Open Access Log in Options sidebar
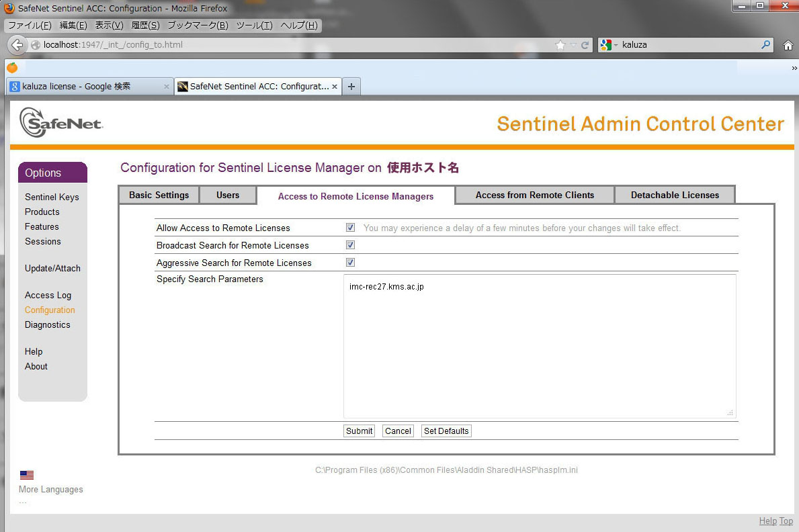Screen dimensions: 799x532 click(48, 296)
